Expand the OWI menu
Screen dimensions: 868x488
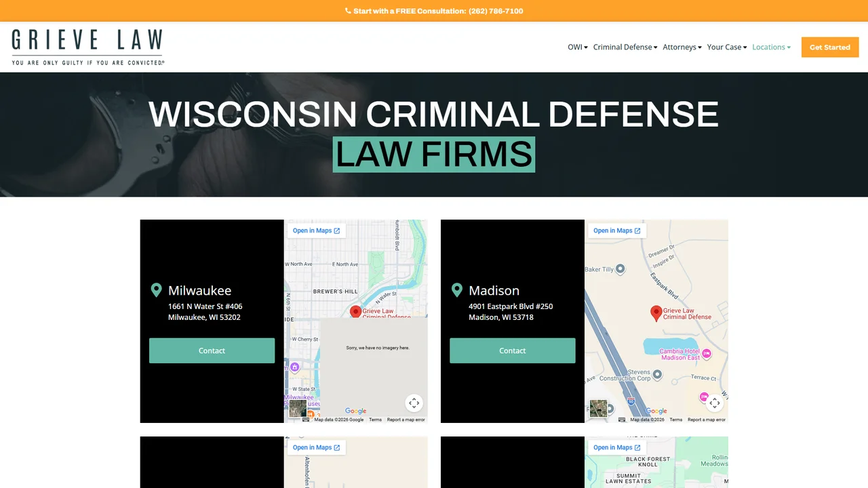pos(578,47)
